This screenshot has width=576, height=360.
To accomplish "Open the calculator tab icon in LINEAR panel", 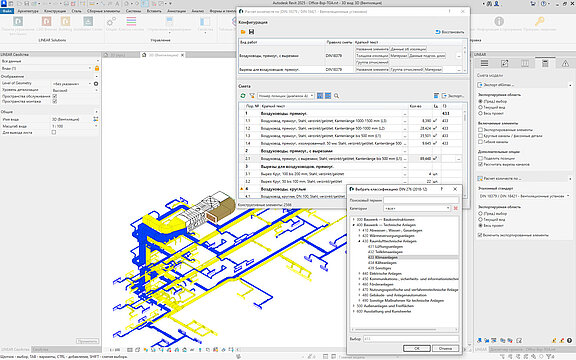I will (x=545, y=64).
